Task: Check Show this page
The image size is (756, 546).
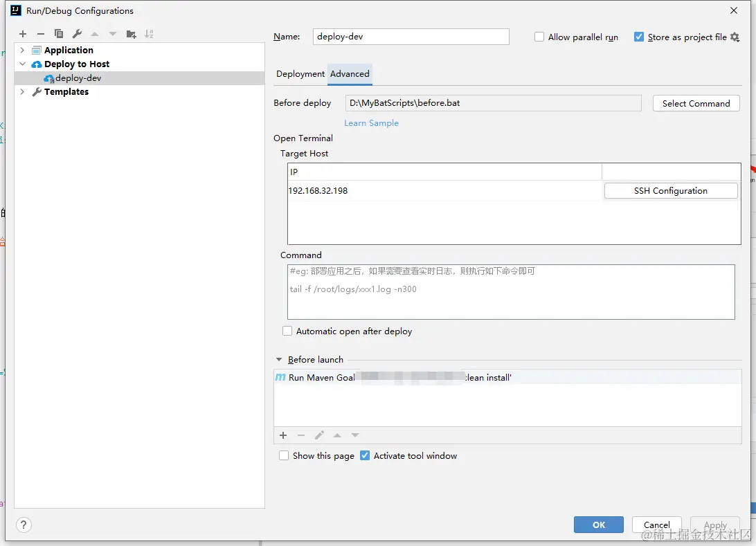Action: [x=284, y=455]
